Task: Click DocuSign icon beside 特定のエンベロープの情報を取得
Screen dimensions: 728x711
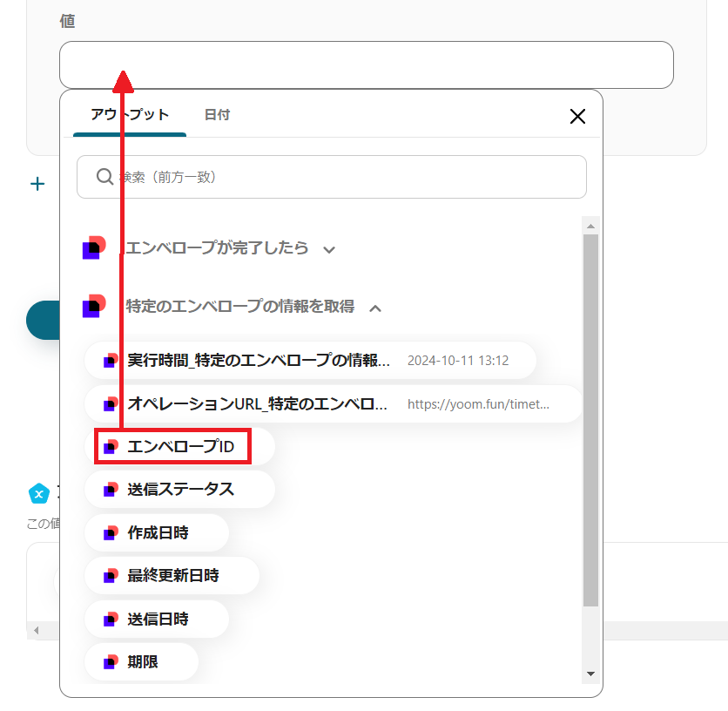Action: point(94,306)
